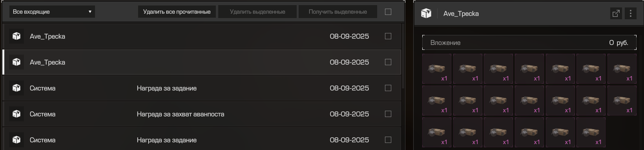The image size is (644, 150).
Task: Click Удалить выделенные button
Action: pos(257,12)
